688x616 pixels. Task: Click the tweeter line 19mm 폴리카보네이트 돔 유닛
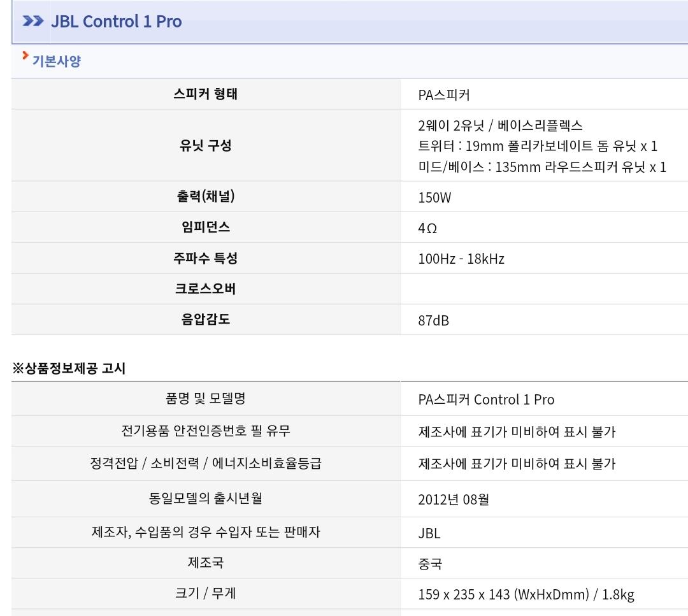[x=538, y=146]
